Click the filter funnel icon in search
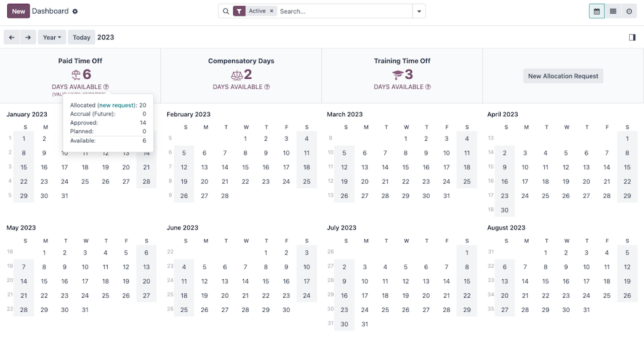644x337 pixels. tap(239, 11)
